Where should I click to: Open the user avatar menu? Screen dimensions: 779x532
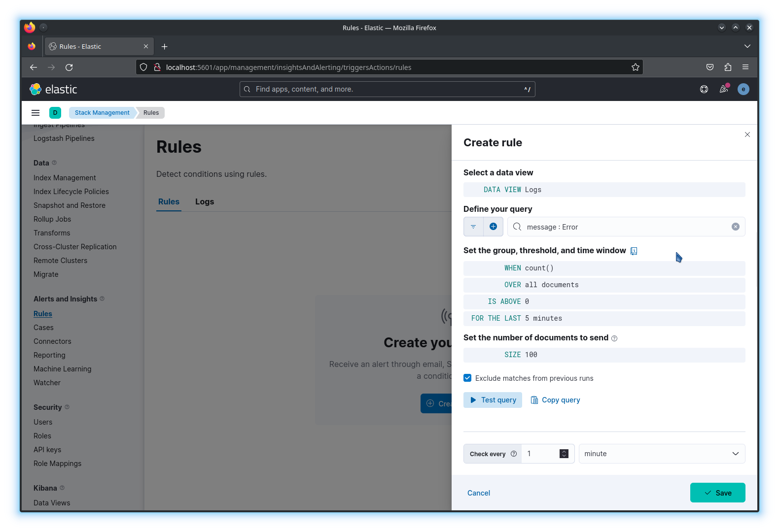744,89
